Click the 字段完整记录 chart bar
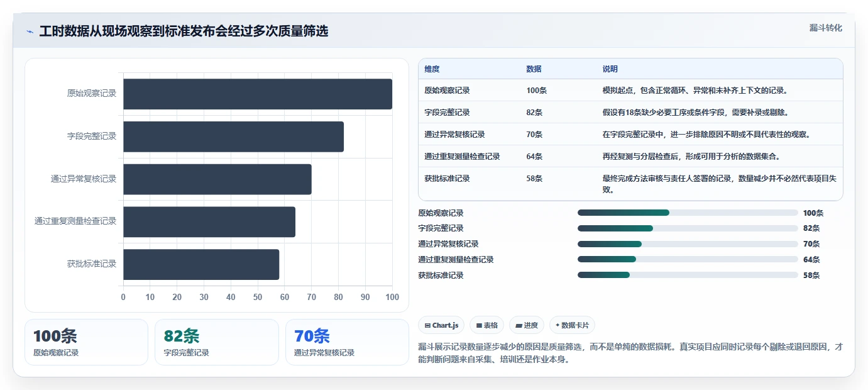The height and width of the screenshot is (390, 868). (233, 136)
